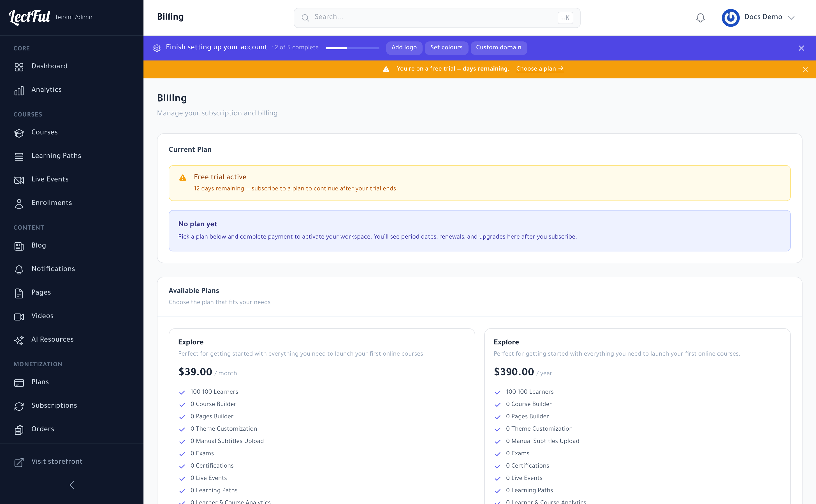Click the Docs Demo account name

pos(763,17)
